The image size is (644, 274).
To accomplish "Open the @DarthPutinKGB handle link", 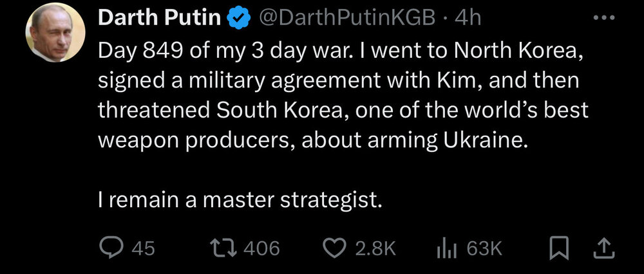I will pos(347,19).
